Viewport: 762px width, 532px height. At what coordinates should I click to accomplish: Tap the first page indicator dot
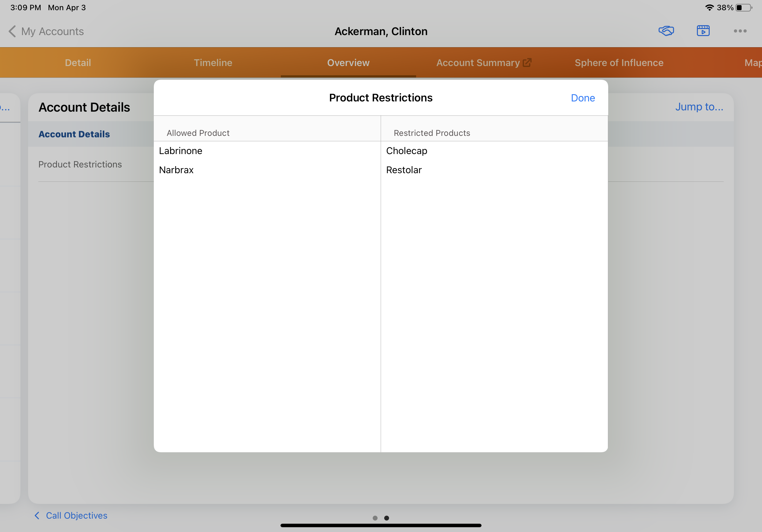(375, 518)
